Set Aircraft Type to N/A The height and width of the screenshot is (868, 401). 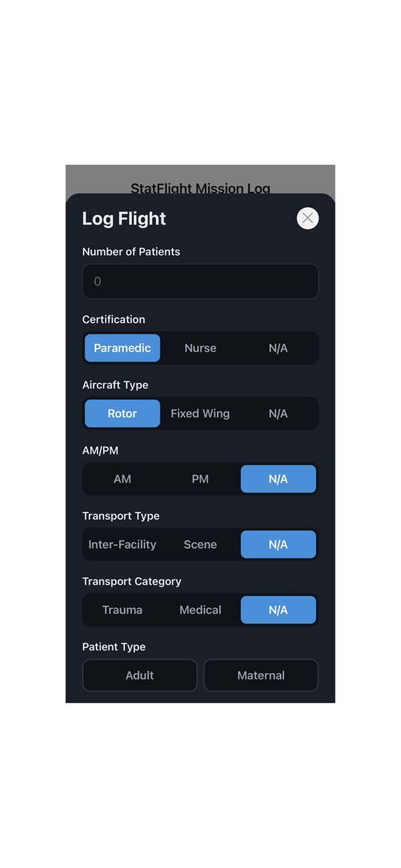[x=278, y=414]
